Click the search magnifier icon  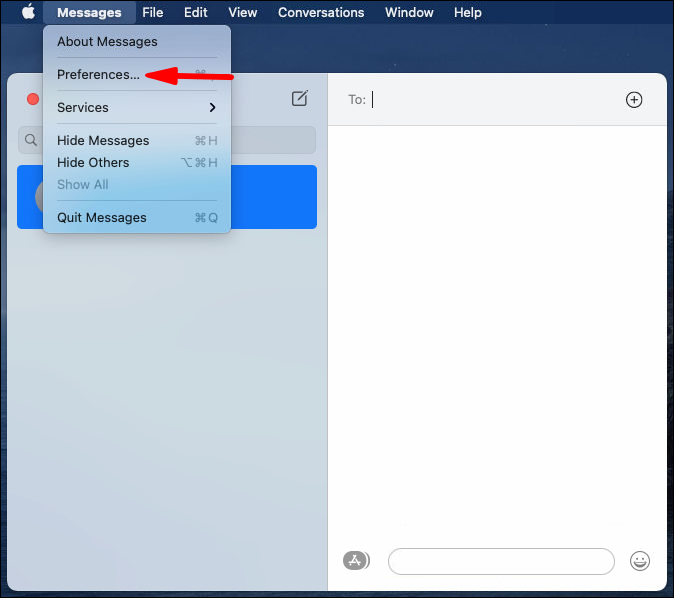click(x=31, y=140)
